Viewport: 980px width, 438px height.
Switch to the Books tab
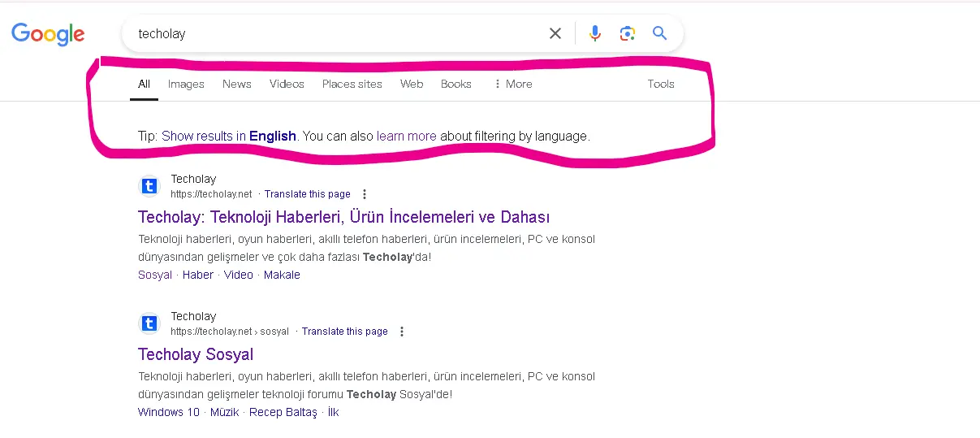coord(456,84)
